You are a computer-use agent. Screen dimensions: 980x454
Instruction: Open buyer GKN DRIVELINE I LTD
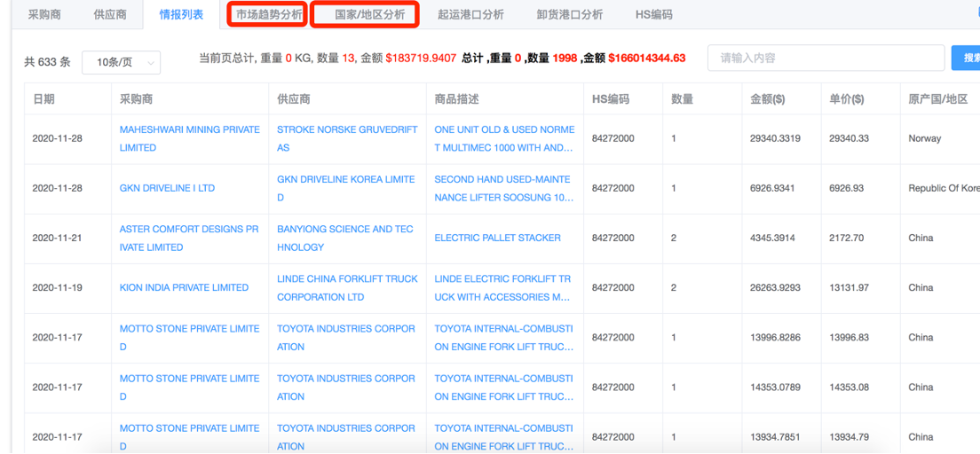point(167,188)
